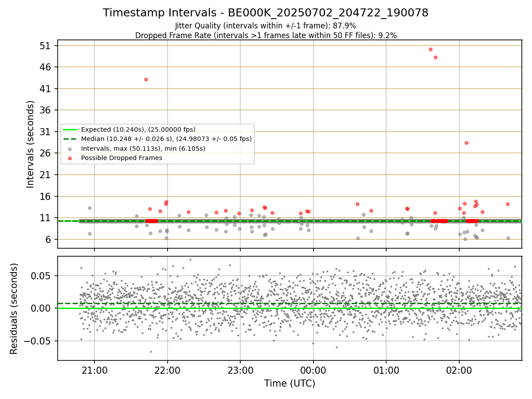The width and height of the screenshot is (532, 399).
Task: Select the "Median (10.248 +/- 0.026 s)" legend entry
Action: (x=158, y=139)
